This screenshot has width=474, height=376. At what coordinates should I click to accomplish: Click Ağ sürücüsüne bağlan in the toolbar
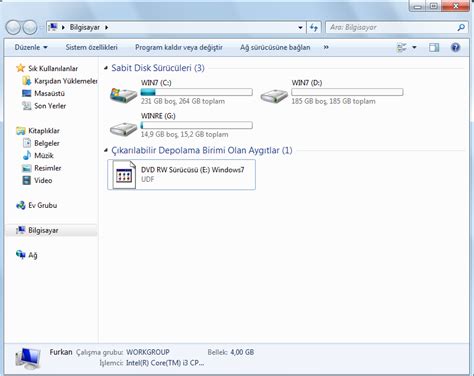275,48
